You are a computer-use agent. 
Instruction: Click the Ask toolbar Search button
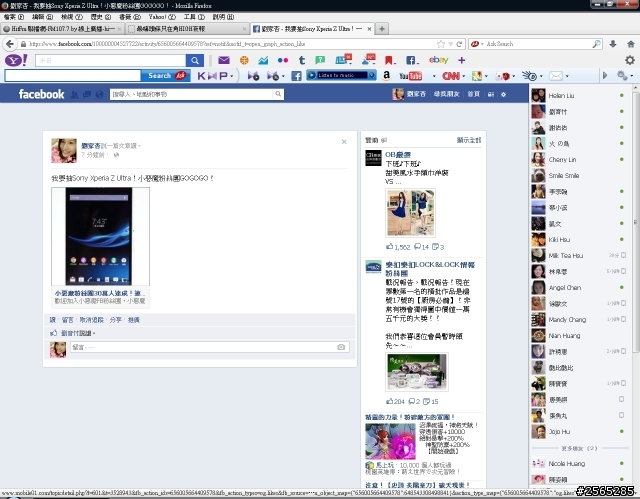(166, 76)
